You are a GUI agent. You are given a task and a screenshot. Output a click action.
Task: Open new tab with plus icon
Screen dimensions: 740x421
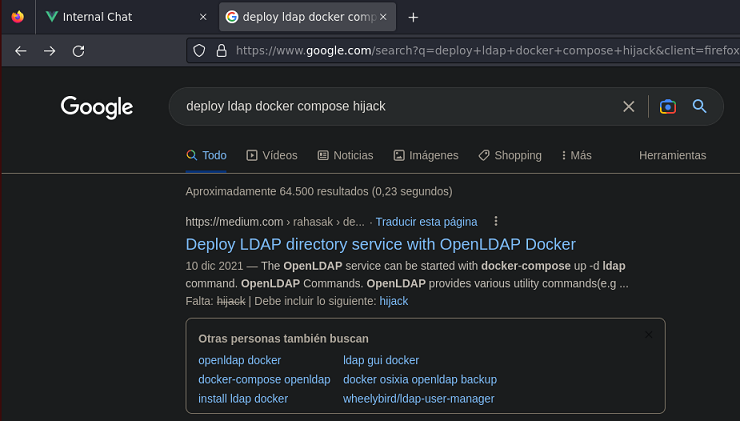pos(413,17)
